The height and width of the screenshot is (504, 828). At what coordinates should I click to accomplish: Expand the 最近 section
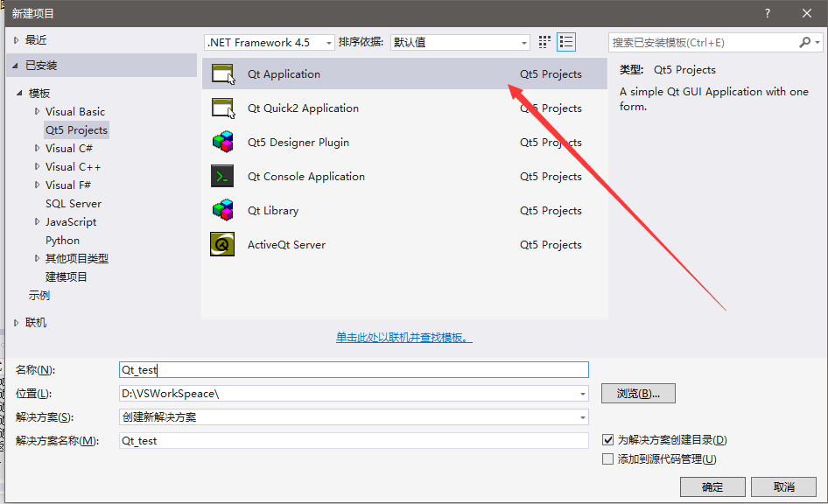tap(16, 40)
